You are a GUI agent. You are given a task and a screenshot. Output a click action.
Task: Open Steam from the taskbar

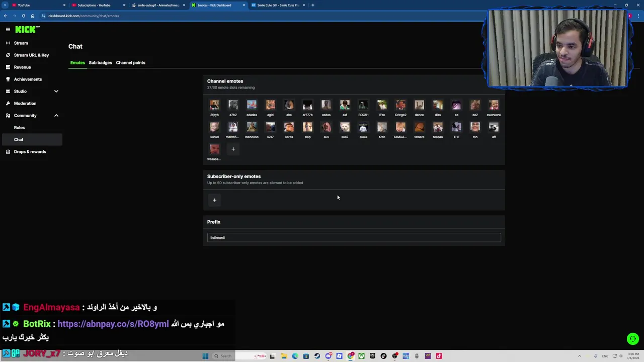click(x=317, y=356)
